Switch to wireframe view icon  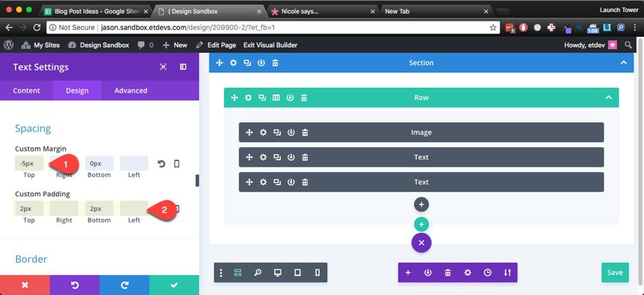[x=238, y=272]
